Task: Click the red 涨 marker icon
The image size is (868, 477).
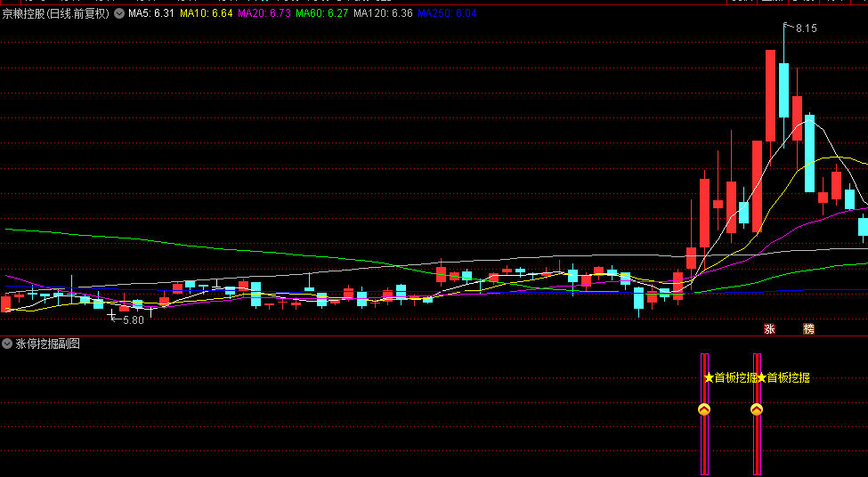Action: 769,328
